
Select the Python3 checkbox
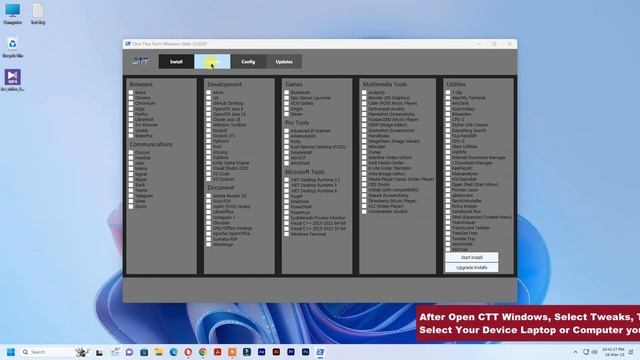(x=209, y=141)
